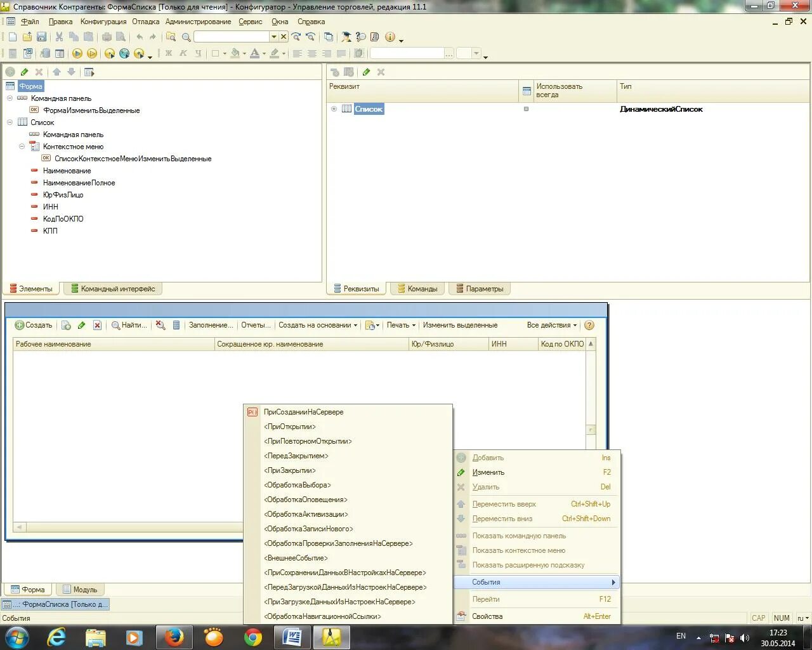Click the Создать button in form preview

[x=34, y=325]
